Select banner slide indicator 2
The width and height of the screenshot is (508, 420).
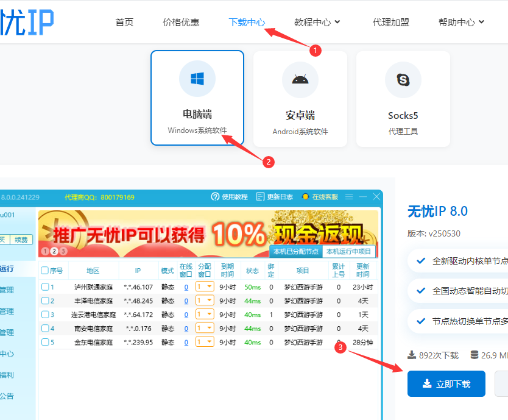(x=54, y=251)
